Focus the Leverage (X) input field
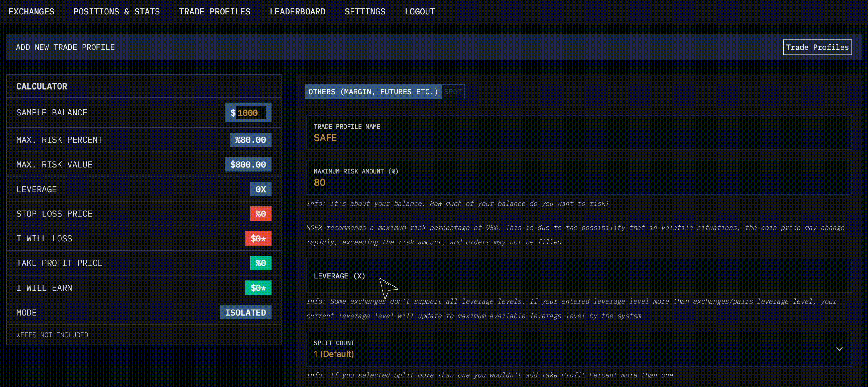868x387 pixels. point(579,275)
